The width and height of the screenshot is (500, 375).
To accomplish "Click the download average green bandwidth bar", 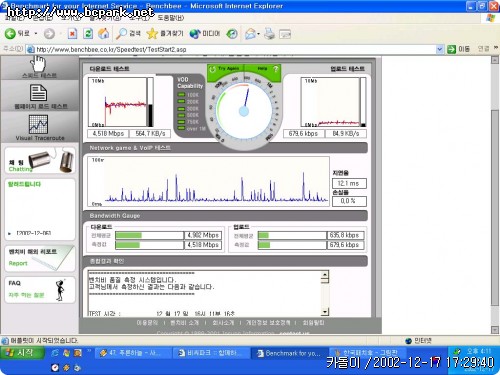I will pos(128,235).
